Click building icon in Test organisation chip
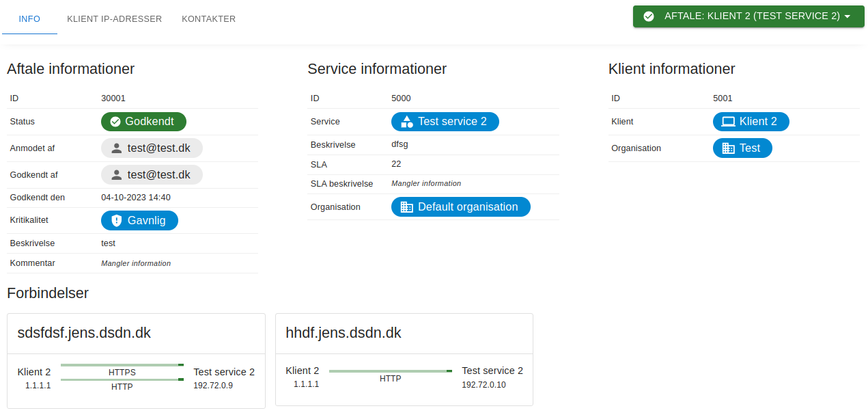868x415 pixels. coord(728,148)
